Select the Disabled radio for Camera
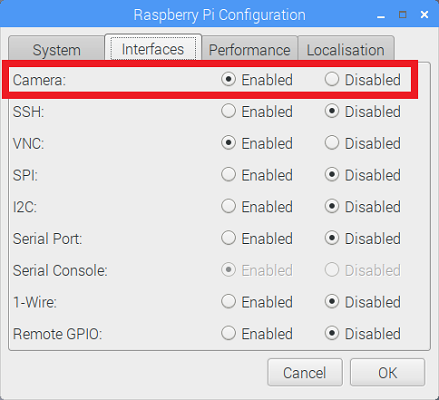The width and height of the screenshot is (439, 400). click(332, 79)
